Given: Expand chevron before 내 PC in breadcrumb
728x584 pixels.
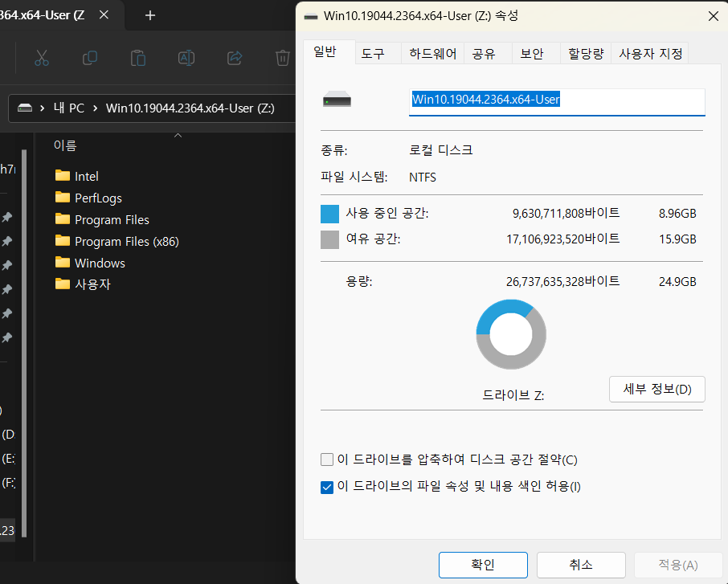Looking at the screenshot, I should (43, 108).
